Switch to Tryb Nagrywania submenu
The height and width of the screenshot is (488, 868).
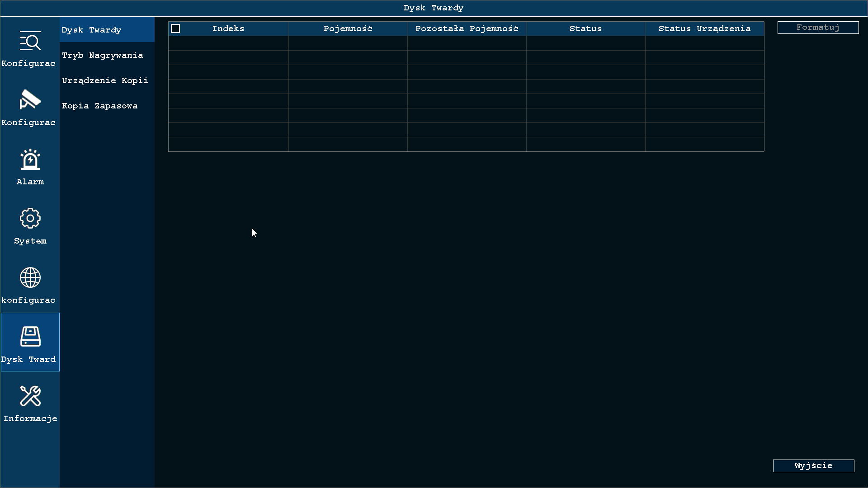click(x=107, y=55)
